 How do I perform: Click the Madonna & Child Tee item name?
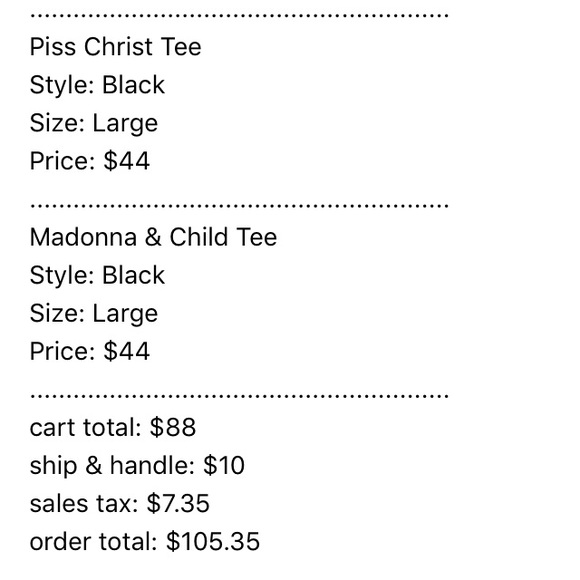153,237
